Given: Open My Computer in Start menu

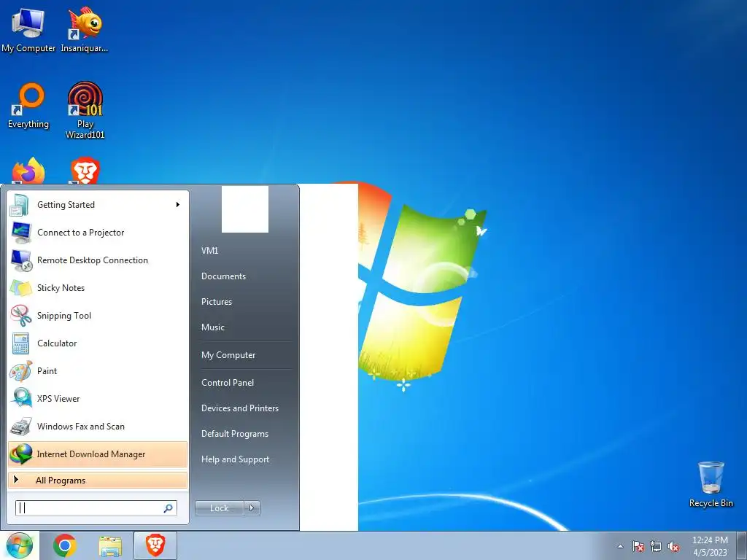Looking at the screenshot, I should coord(228,355).
